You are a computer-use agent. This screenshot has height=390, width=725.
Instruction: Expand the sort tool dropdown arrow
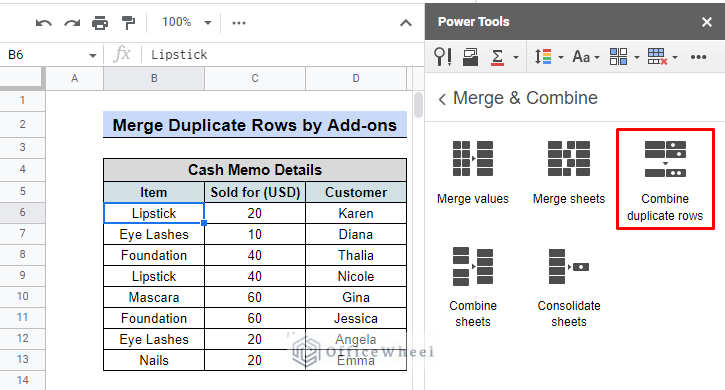tap(561, 57)
